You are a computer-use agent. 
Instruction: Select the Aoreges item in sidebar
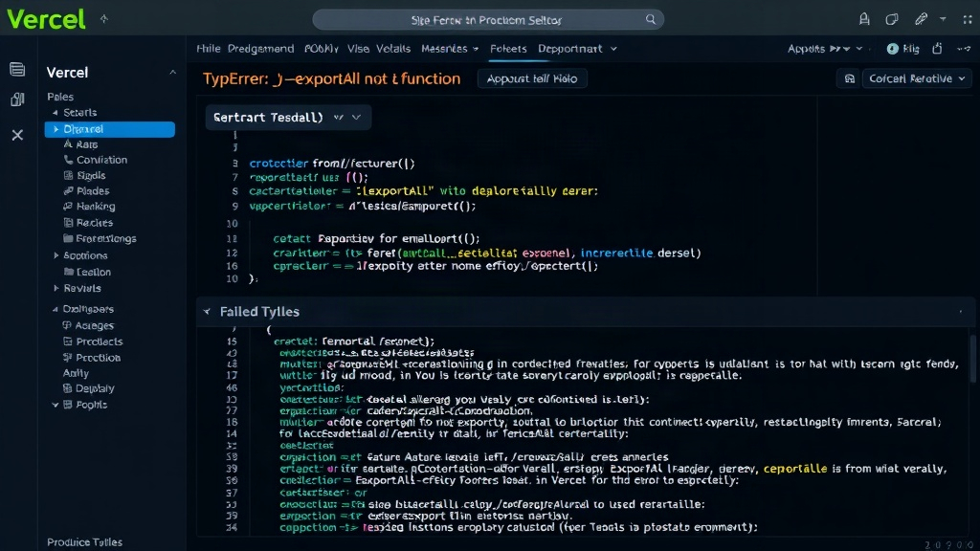click(x=88, y=325)
